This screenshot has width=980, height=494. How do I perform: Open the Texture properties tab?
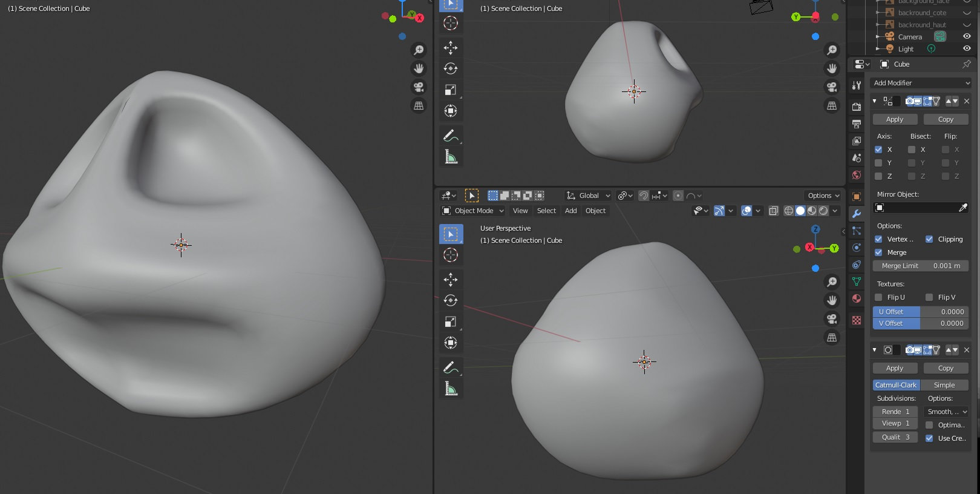[857, 320]
